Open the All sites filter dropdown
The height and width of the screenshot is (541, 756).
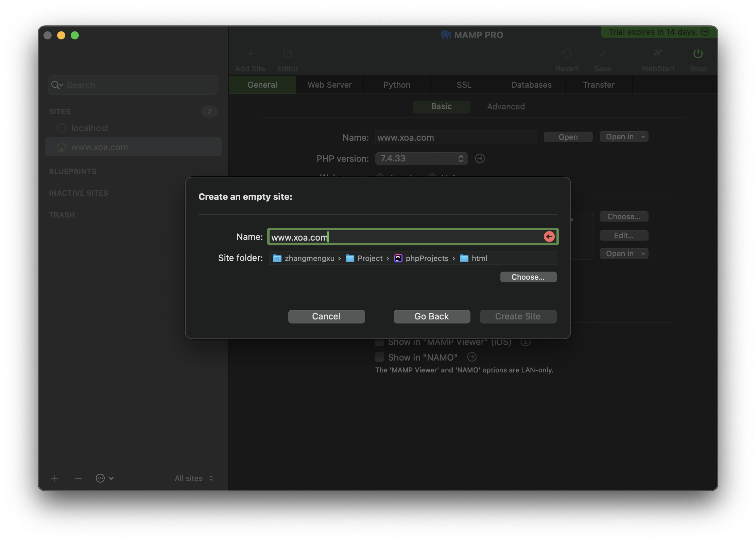click(x=194, y=478)
